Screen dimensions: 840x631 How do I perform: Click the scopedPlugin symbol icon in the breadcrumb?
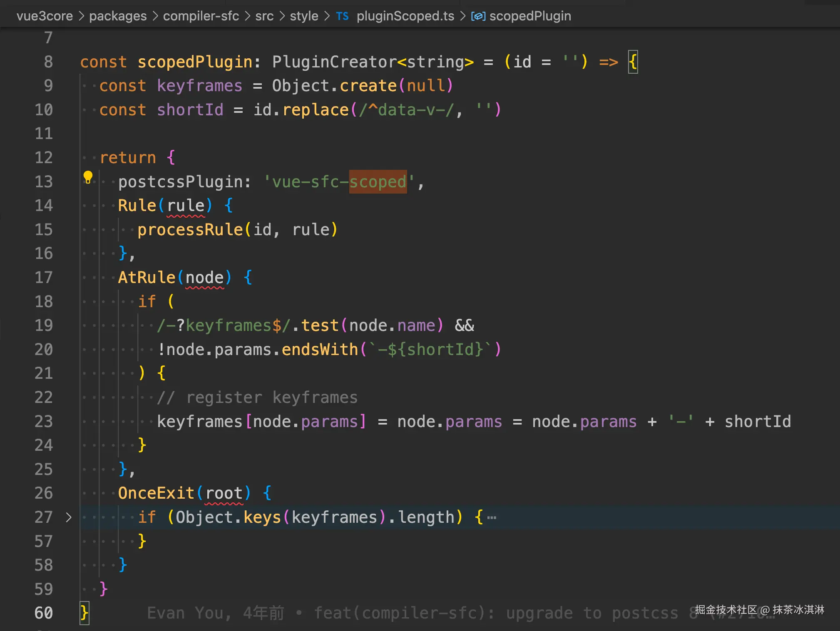click(478, 16)
